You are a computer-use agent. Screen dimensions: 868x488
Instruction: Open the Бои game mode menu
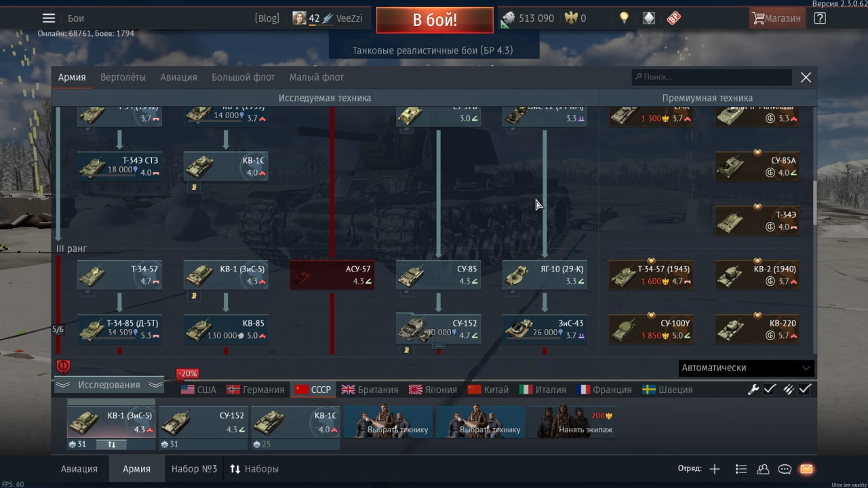coord(76,18)
